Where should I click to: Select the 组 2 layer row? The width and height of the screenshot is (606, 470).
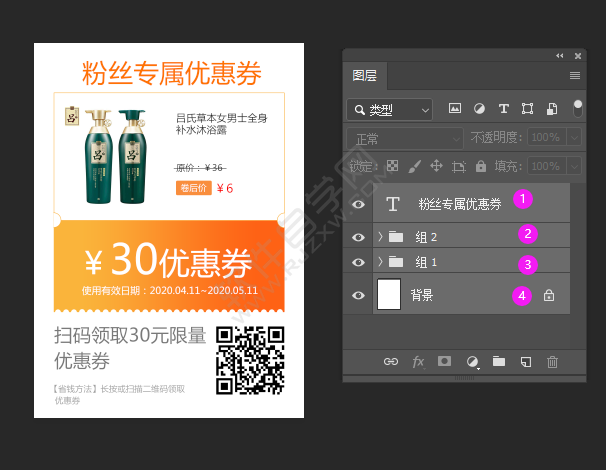click(x=471, y=235)
